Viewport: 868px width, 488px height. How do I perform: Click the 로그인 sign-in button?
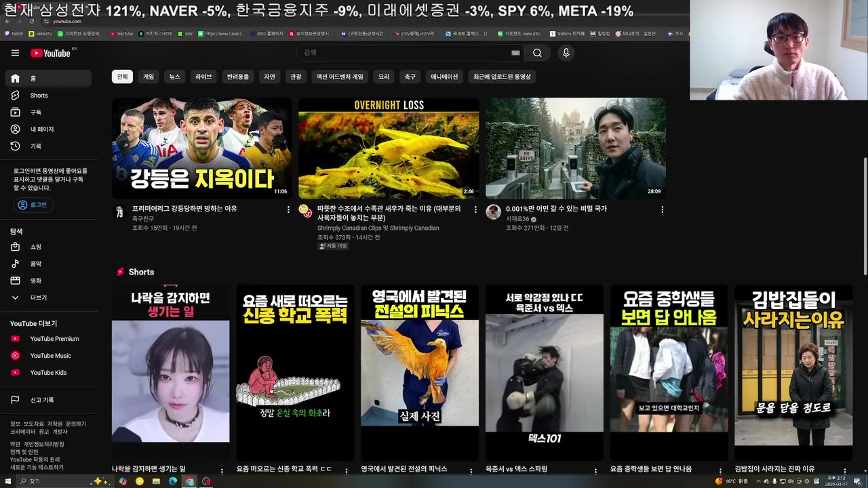pos(33,205)
